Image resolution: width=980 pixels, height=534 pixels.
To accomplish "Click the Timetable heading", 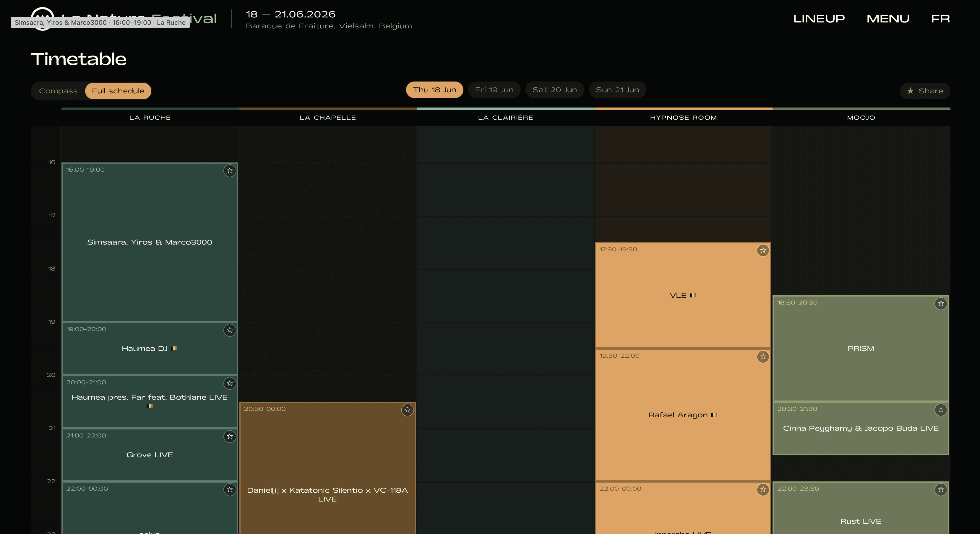I will [x=78, y=59].
